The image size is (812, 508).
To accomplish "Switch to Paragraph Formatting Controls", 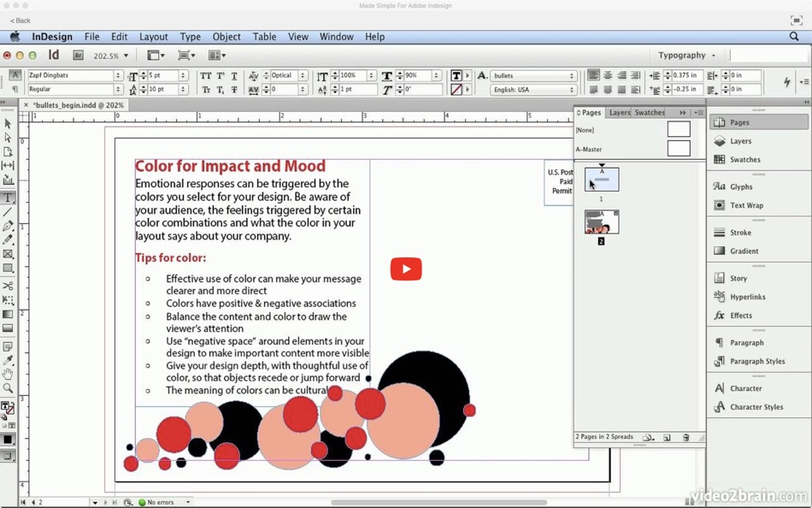I will click(15, 89).
